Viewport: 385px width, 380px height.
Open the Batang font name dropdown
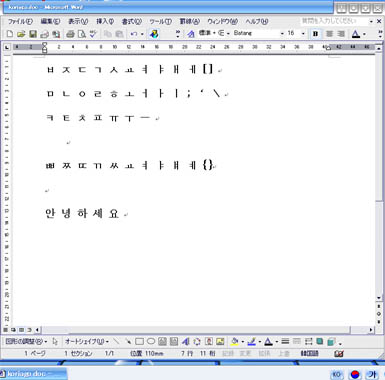tap(282, 34)
